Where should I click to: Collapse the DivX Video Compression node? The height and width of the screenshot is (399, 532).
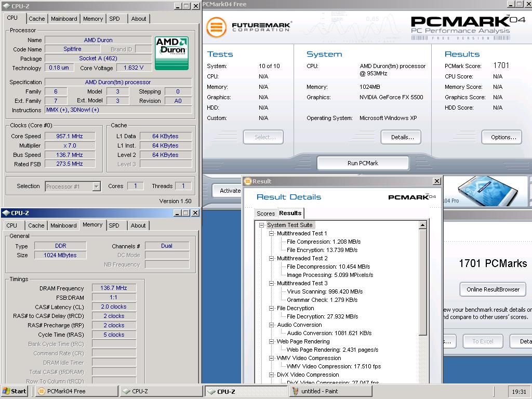click(x=271, y=375)
